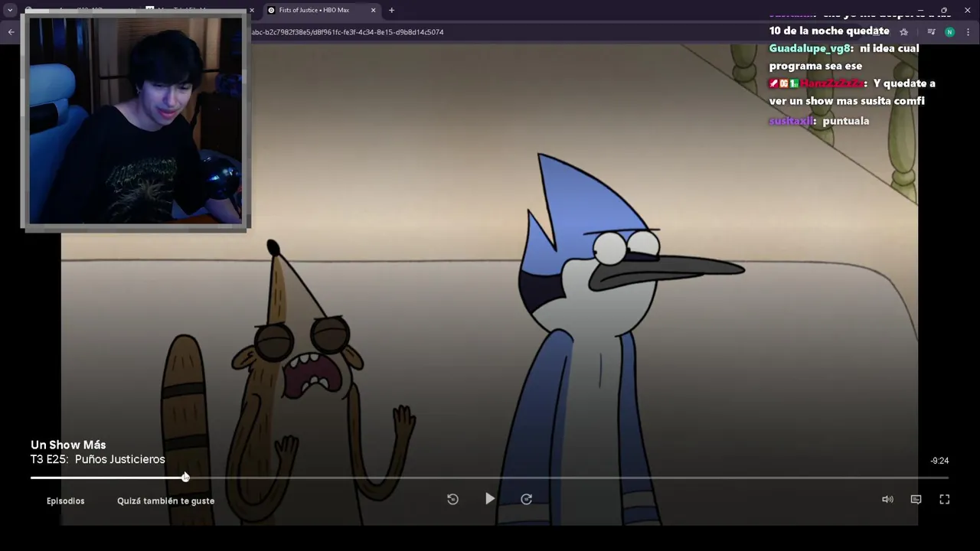Click the chat message 'puntuala'
980x551 pixels.
tap(846, 121)
